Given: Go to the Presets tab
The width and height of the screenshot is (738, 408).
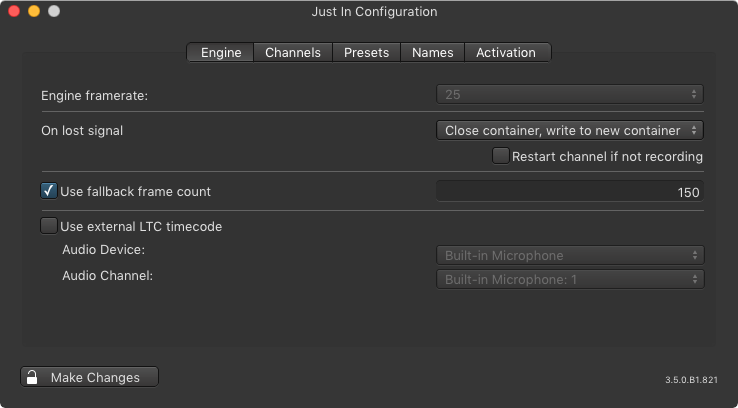Looking at the screenshot, I should click(x=366, y=52).
